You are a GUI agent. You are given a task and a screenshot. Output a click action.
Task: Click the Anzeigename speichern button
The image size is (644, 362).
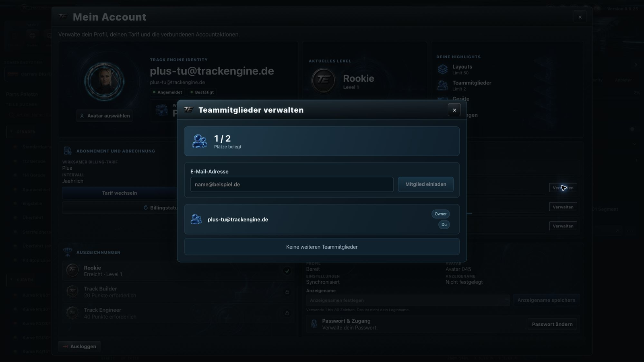[x=546, y=300]
